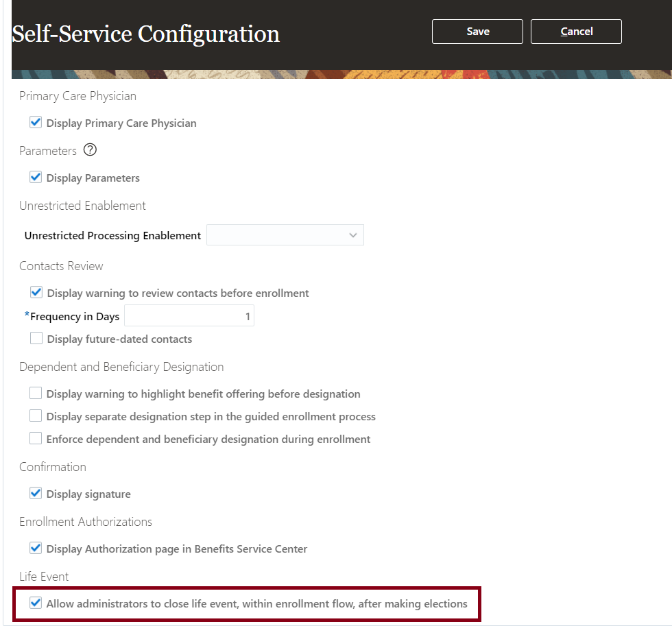Click the Display Primary Care Physician label
Image resolution: width=672 pixels, height=626 pixels.
(x=121, y=123)
